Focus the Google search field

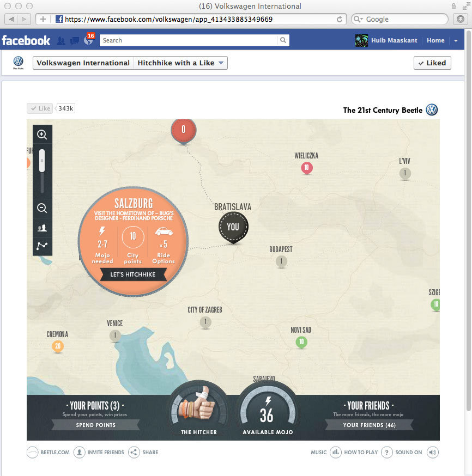coord(400,19)
